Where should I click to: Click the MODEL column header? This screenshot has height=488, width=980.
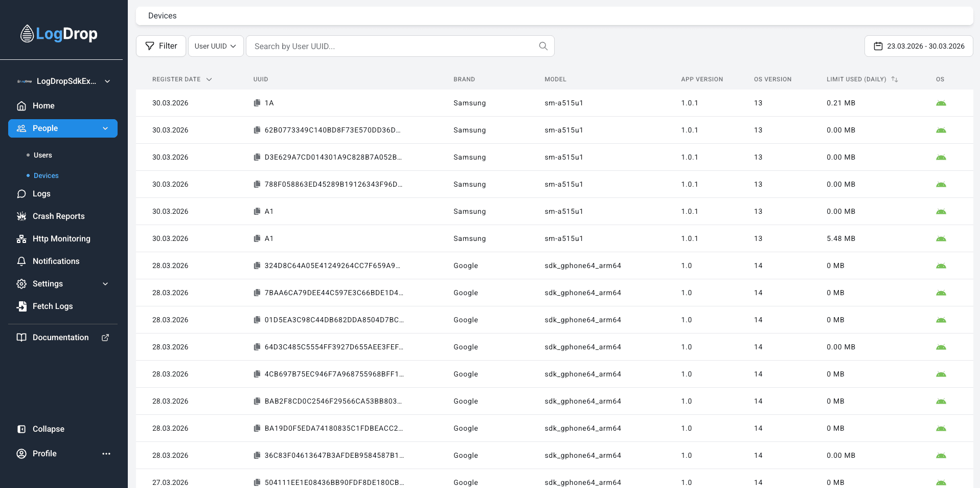pyautogui.click(x=555, y=79)
